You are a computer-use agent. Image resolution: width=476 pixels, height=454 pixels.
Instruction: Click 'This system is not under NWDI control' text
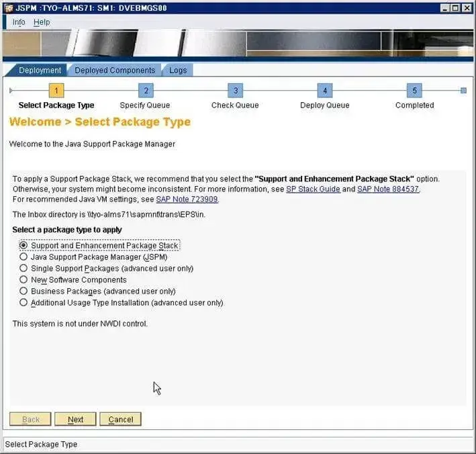point(80,324)
